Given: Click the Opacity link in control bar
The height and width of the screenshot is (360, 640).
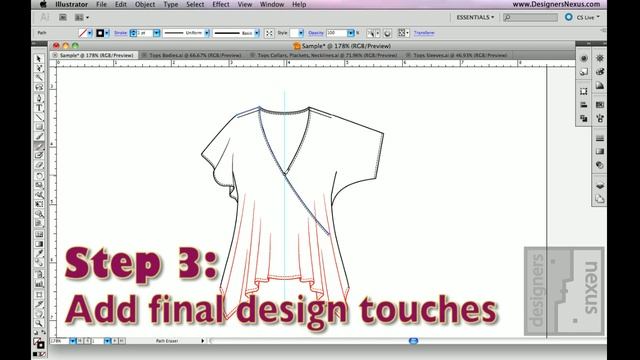Looking at the screenshot, I should tap(316, 33).
